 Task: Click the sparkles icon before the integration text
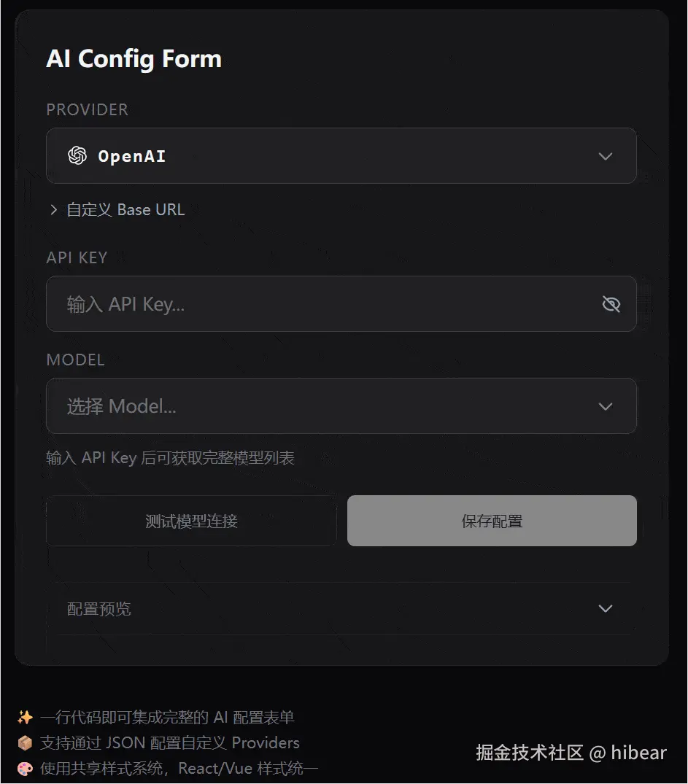pyautogui.click(x=26, y=717)
